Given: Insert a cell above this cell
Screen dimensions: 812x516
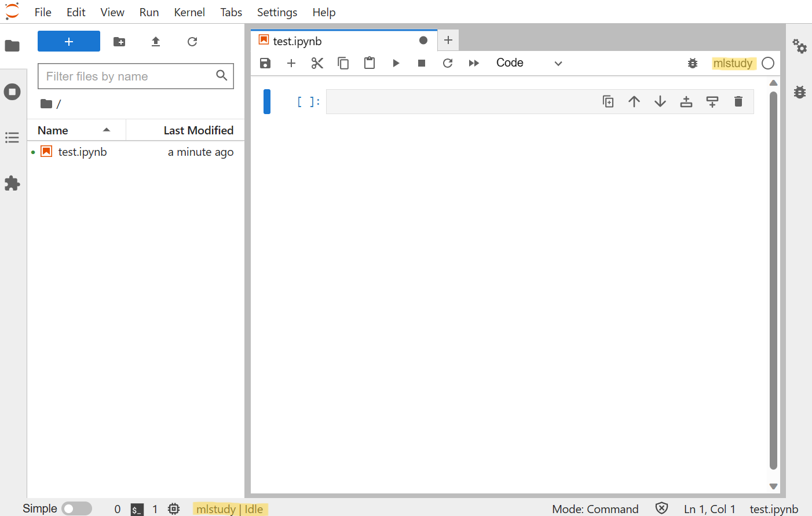Looking at the screenshot, I should point(686,102).
